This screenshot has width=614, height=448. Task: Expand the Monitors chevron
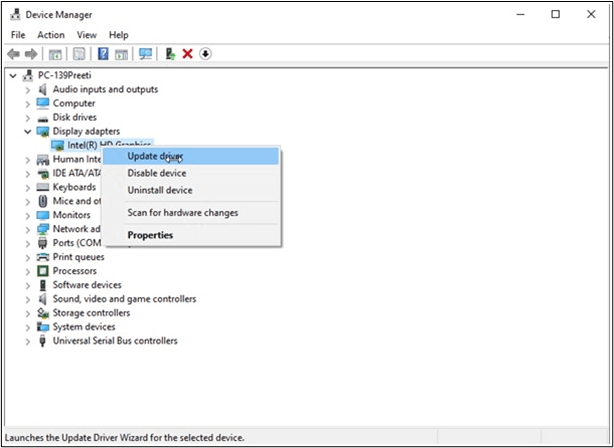27,216
